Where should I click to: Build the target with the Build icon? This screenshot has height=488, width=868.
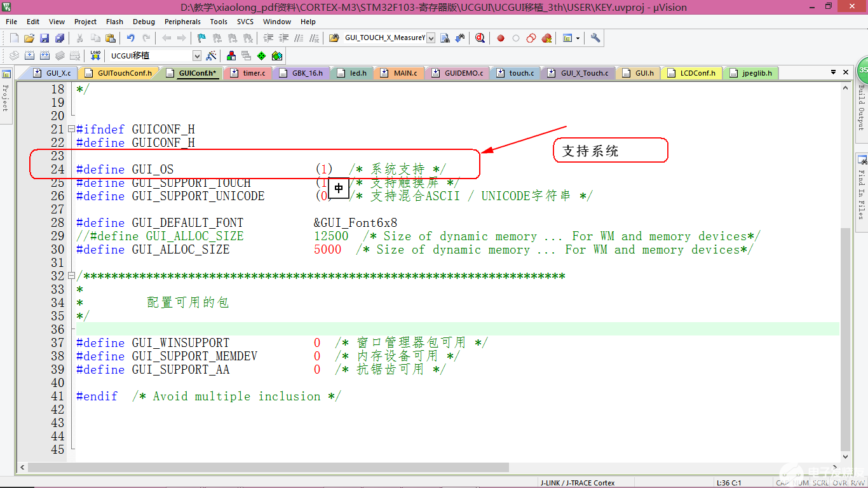point(29,56)
